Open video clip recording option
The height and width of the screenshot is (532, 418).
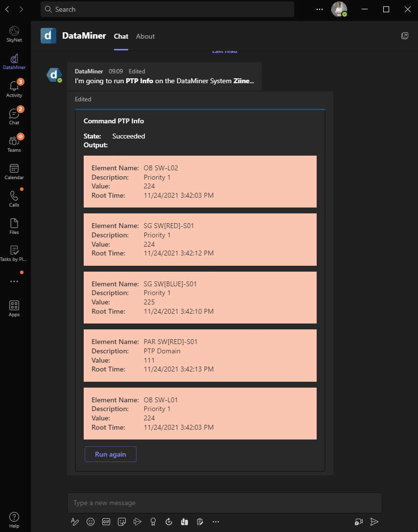(x=359, y=522)
